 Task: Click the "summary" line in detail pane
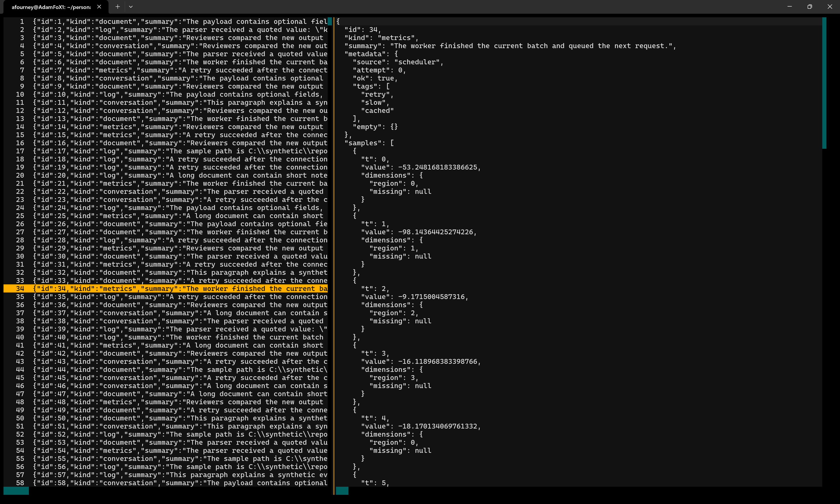pyautogui.click(x=510, y=46)
